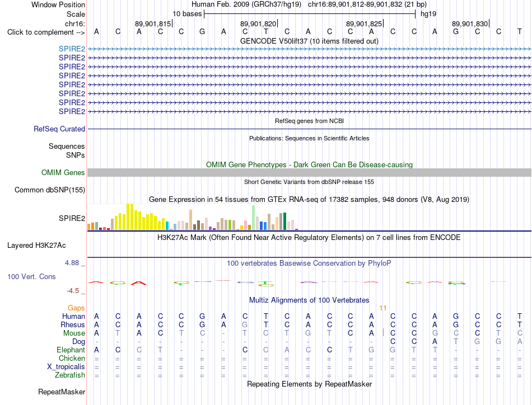This screenshot has height=405, width=532.
Task: Click the "Layered H3K27Ac" track label
Action: pyautogui.click(x=36, y=245)
